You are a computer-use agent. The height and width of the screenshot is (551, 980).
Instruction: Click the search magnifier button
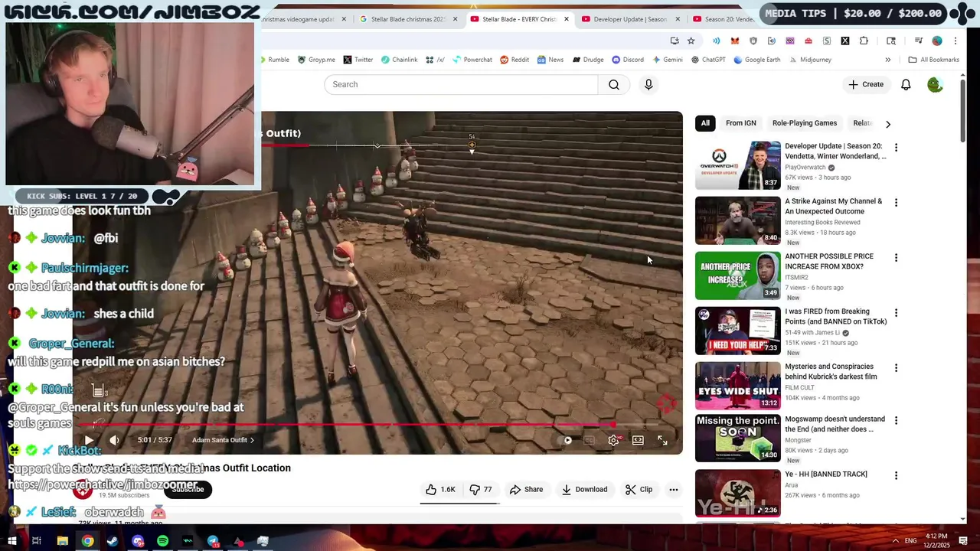[614, 84]
